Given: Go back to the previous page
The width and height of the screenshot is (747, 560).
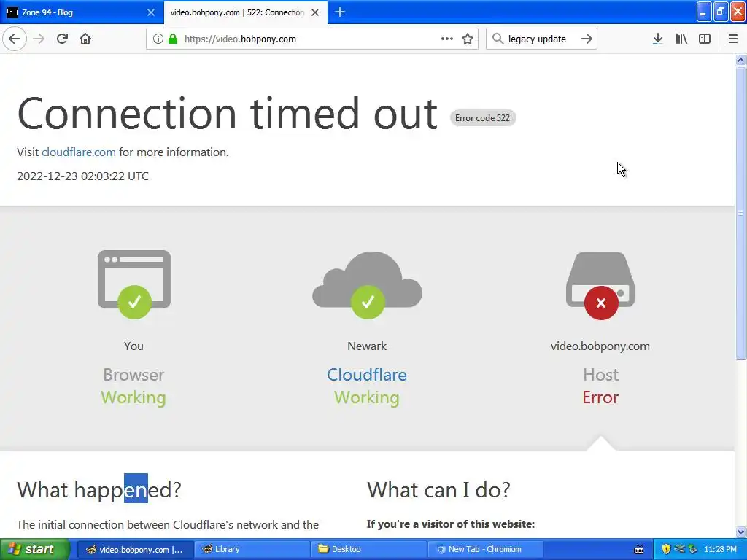Looking at the screenshot, I should coord(15,39).
